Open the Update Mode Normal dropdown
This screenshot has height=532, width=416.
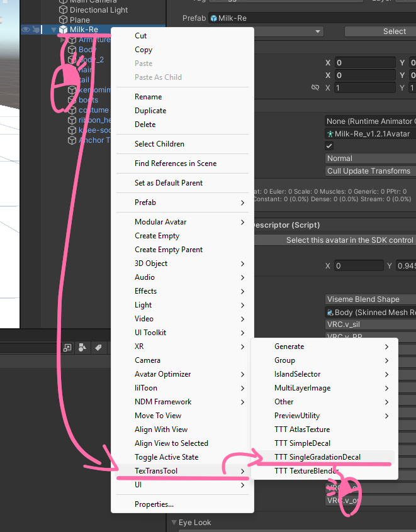coord(370,158)
